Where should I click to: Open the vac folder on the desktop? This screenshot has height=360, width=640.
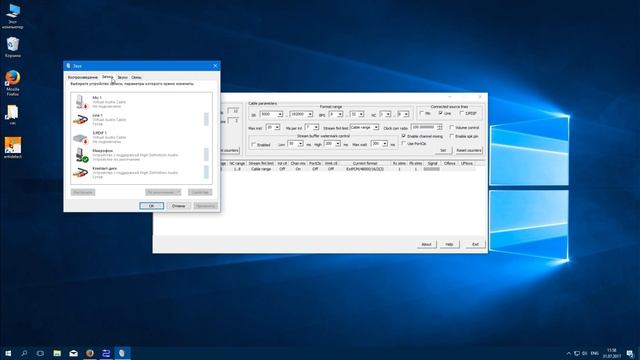tap(13, 115)
